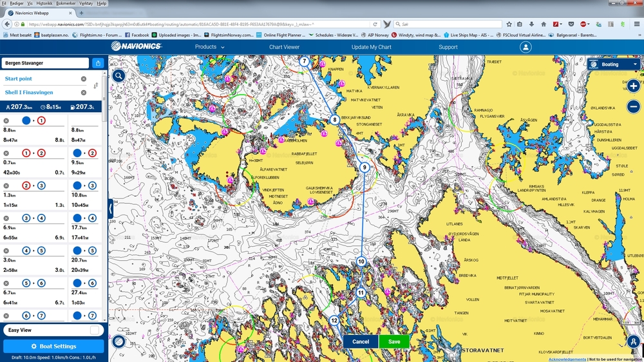Bookmark this page with the star icon
Image resolution: width=644 pixels, height=362 pixels.
coord(509,24)
